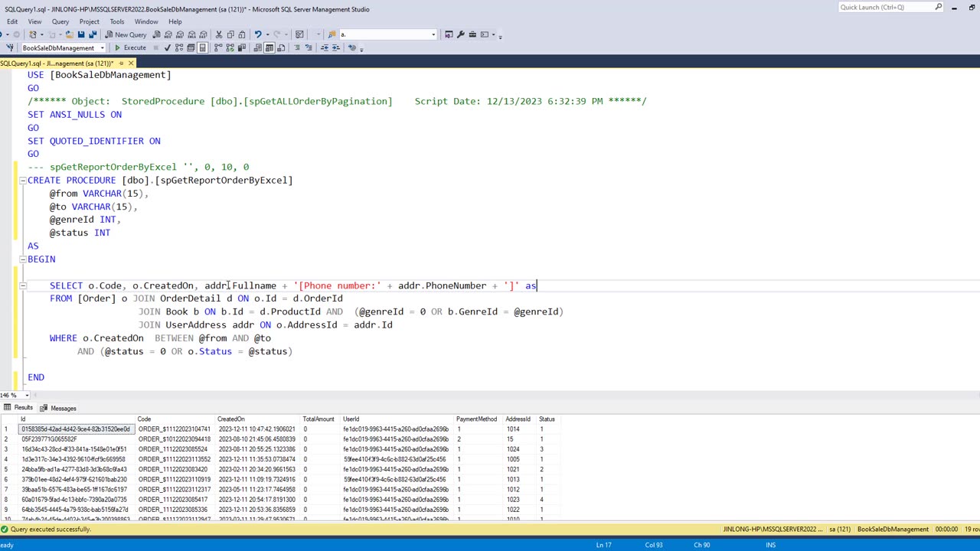Collapse the SELECT statement code block

coord(22,285)
